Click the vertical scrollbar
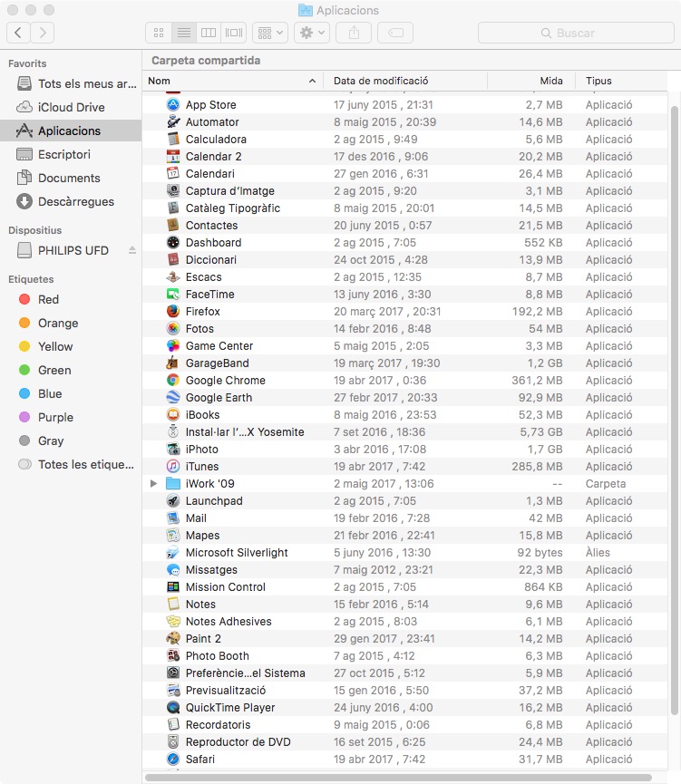Image resolution: width=681 pixels, height=784 pixels. [674, 410]
